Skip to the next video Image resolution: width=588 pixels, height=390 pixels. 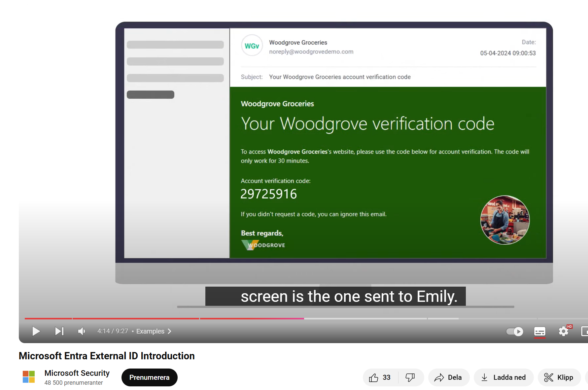(x=59, y=331)
